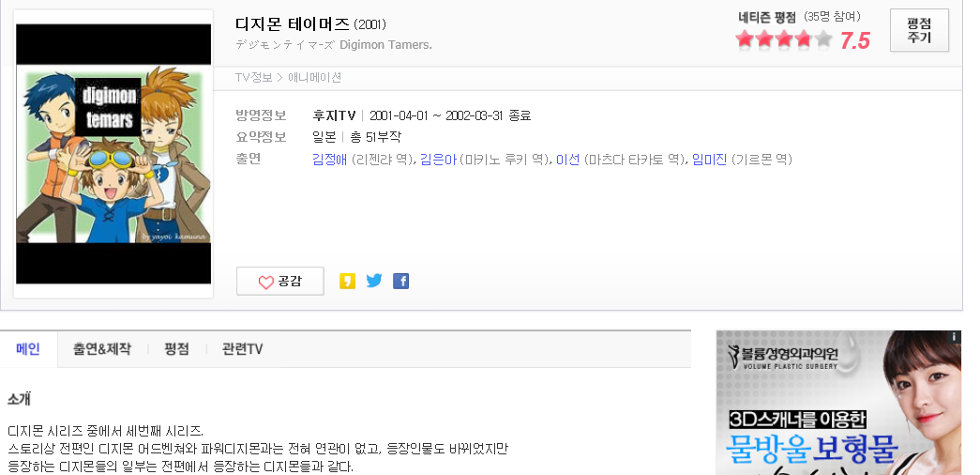Click the 애니메이션 breadcrumb
The width and height of the screenshot is (980, 475).
point(314,78)
